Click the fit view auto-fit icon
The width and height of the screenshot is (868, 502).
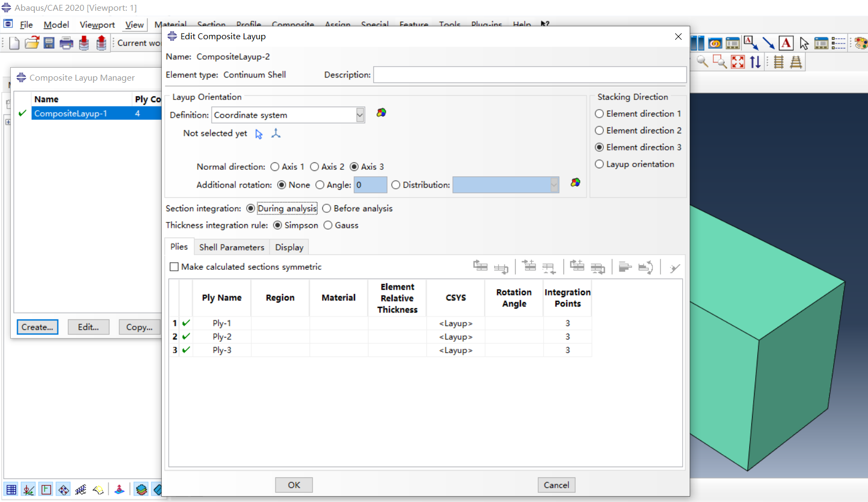click(x=738, y=62)
